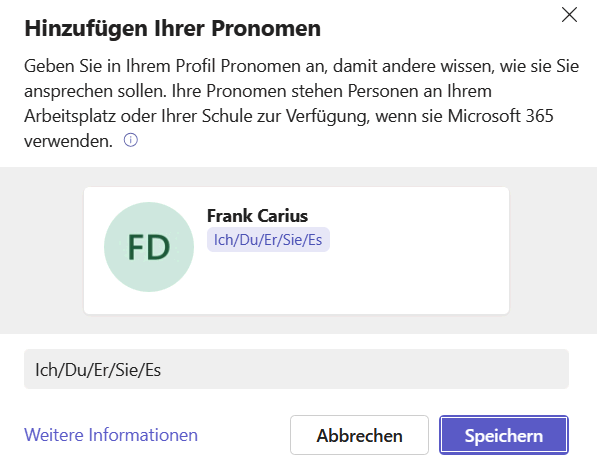
Task: Open the Weitere Informationen link
Action: coord(111,435)
